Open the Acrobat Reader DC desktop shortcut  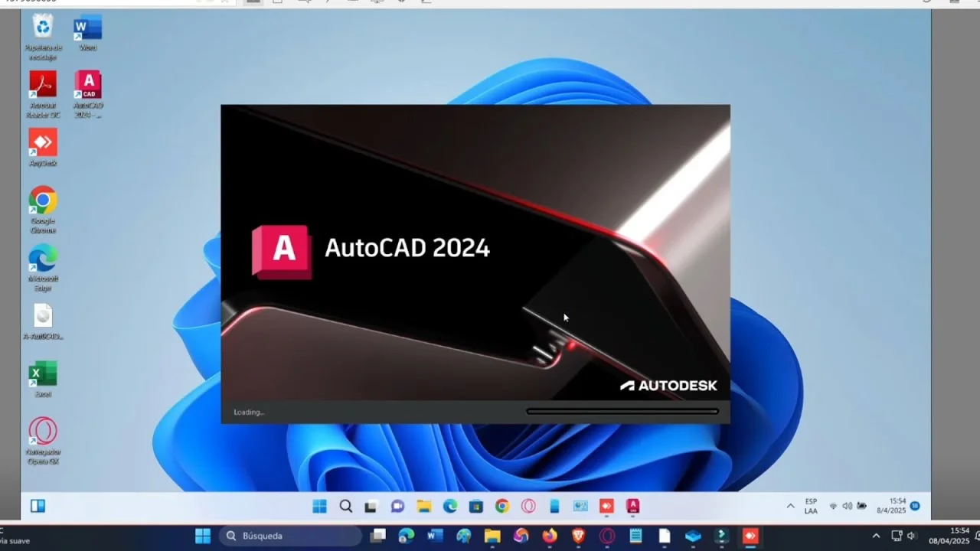43,95
